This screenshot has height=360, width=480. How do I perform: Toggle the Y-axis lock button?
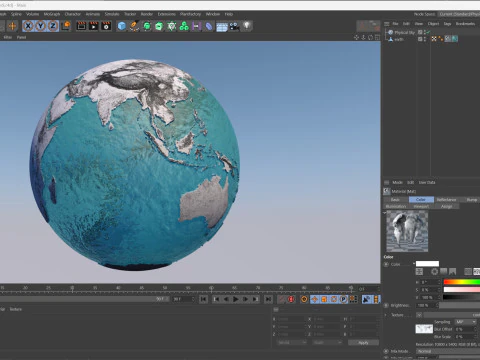pos(41,26)
